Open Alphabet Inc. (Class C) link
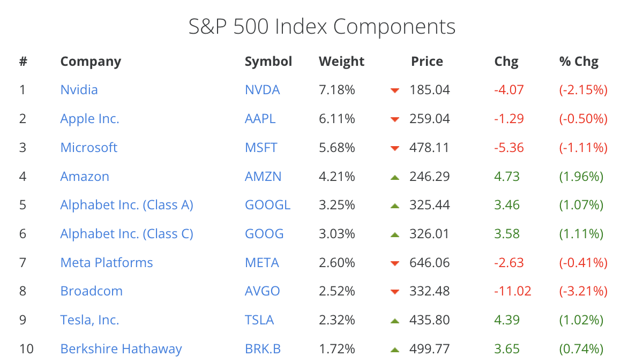The width and height of the screenshot is (643, 364). click(x=126, y=234)
